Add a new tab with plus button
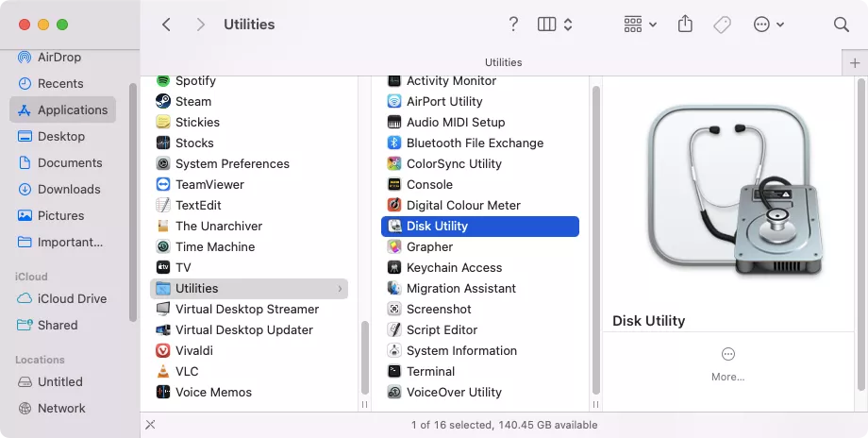The width and height of the screenshot is (868, 438). point(855,63)
